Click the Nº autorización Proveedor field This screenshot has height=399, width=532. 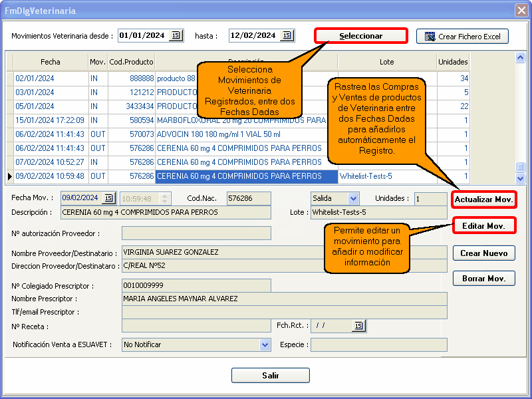tap(196, 233)
